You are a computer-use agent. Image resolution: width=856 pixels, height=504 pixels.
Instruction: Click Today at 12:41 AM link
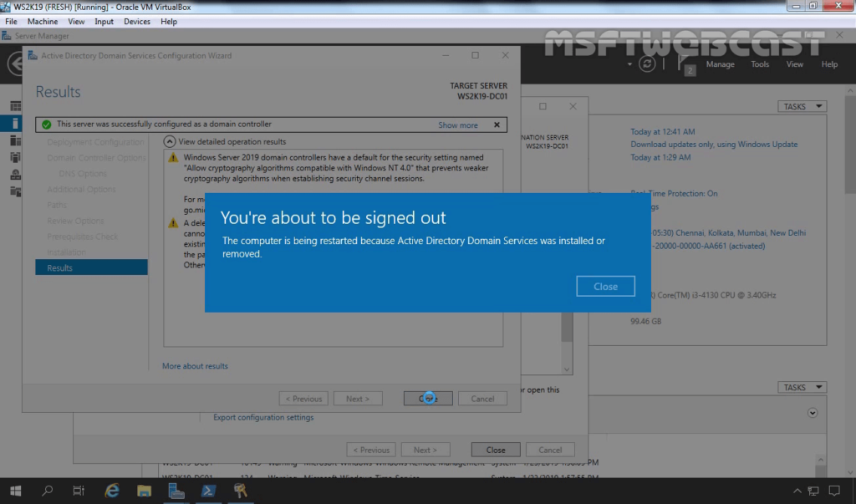[662, 131]
